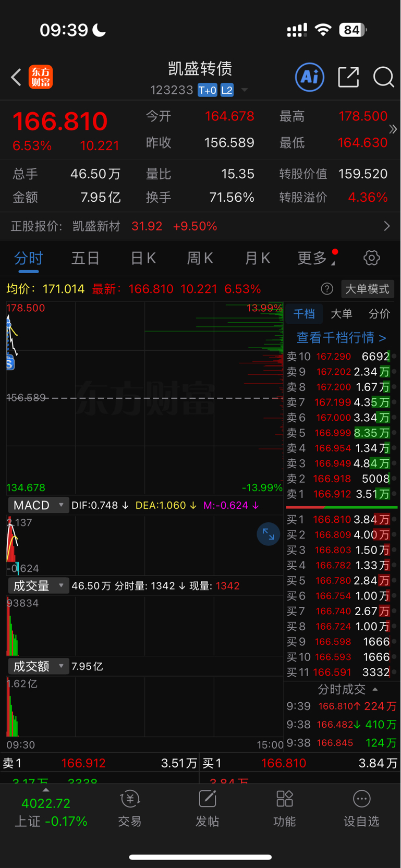Tap the help question mark icon
Viewport: 401px width, 868px height.
click(327, 289)
